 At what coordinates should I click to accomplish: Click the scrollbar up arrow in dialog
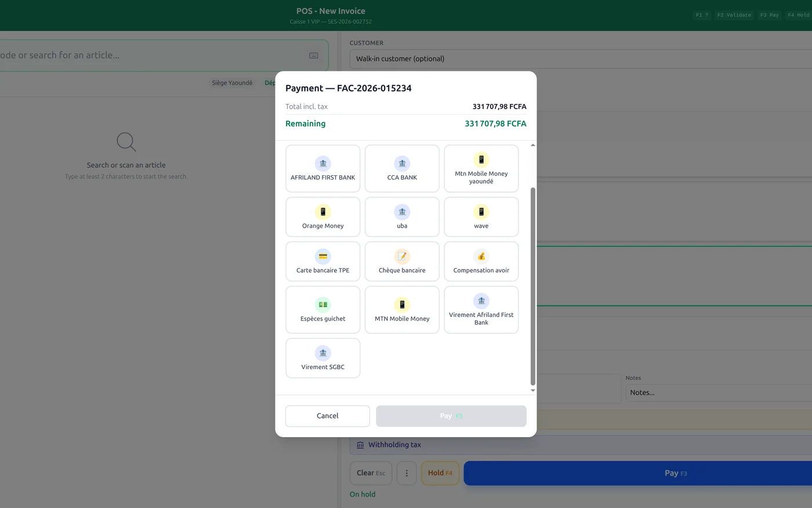(533, 145)
